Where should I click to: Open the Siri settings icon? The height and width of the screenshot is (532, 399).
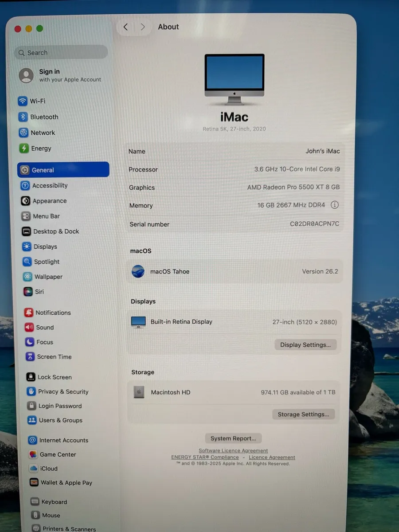tap(26, 292)
